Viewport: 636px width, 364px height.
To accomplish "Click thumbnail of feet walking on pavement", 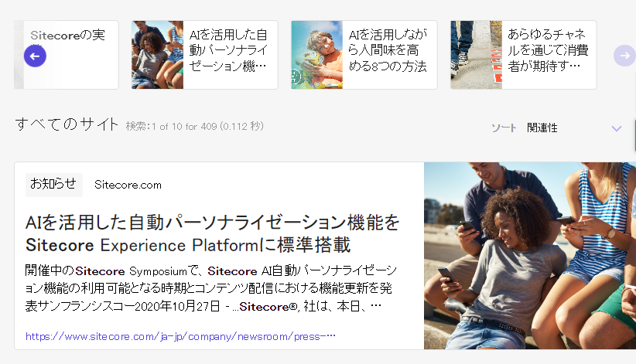I will point(476,55).
